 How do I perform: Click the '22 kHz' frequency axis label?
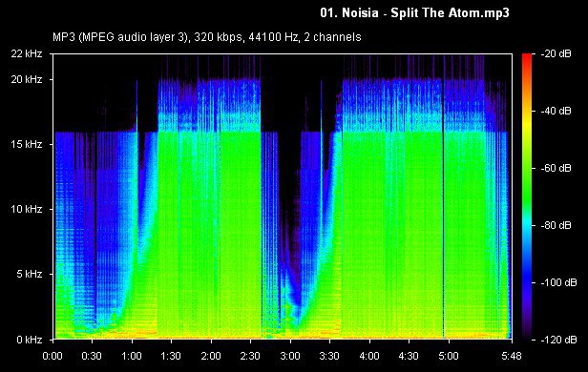(x=27, y=53)
